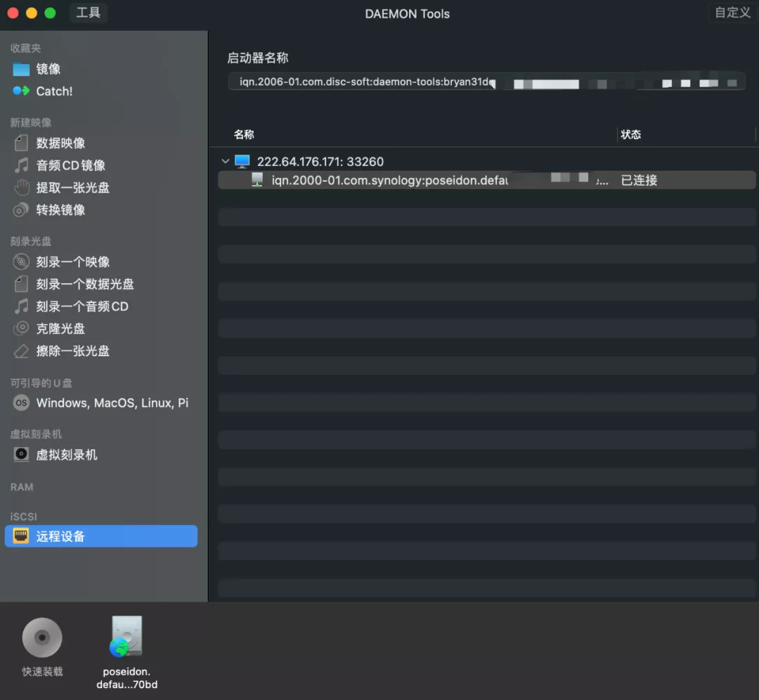Click the 名称 column header

click(x=244, y=134)
